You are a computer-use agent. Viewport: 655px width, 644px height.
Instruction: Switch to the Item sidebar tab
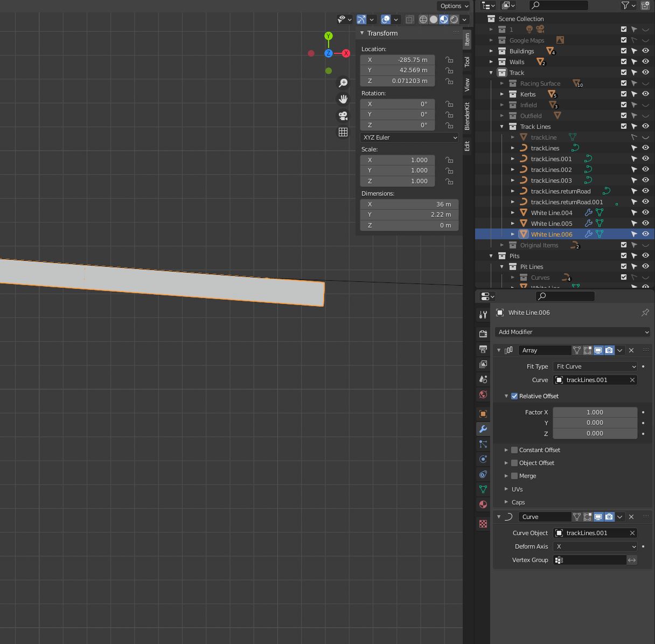point(467,39)
